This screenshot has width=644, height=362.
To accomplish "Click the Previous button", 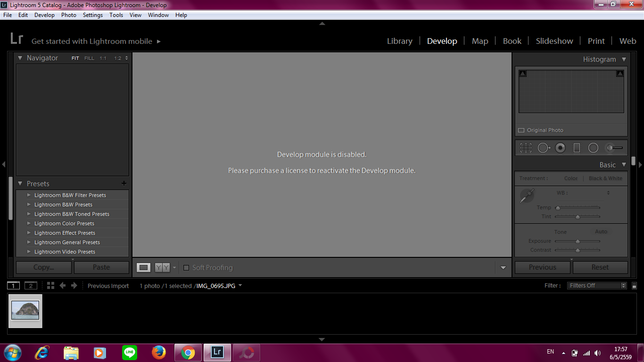I will click(x=543, y=267).
